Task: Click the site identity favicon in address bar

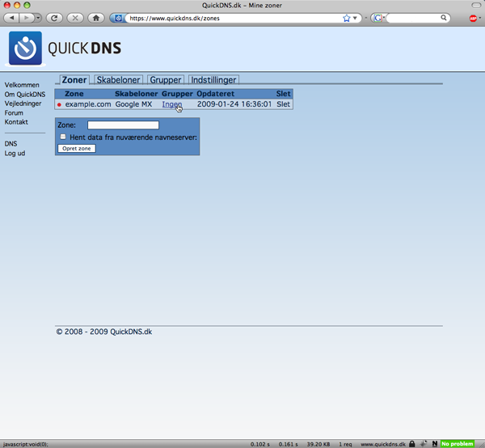Action: (x=118, y=19)
